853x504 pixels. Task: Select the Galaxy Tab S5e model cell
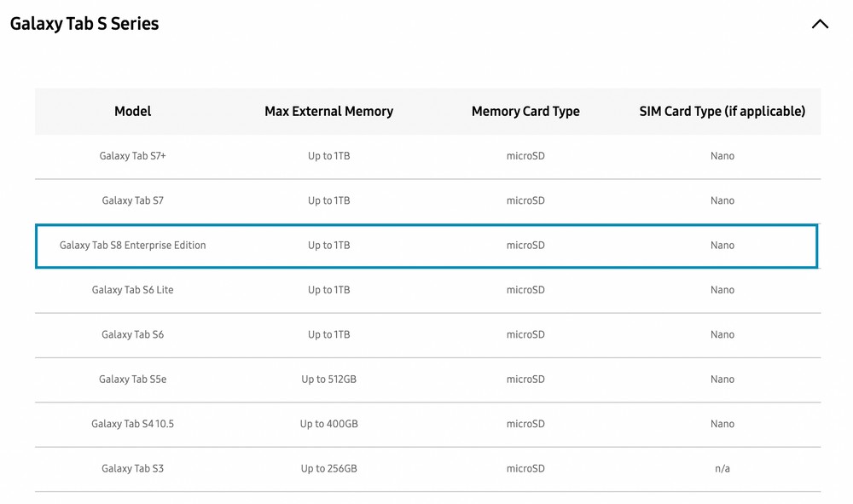(x=133, y=379)
